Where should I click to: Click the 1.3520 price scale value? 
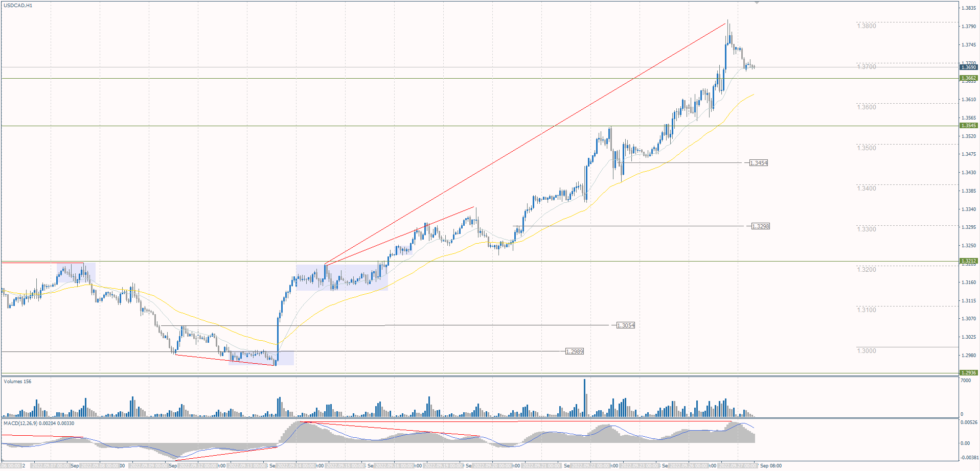pyautogui.click(x=969, y=136)
